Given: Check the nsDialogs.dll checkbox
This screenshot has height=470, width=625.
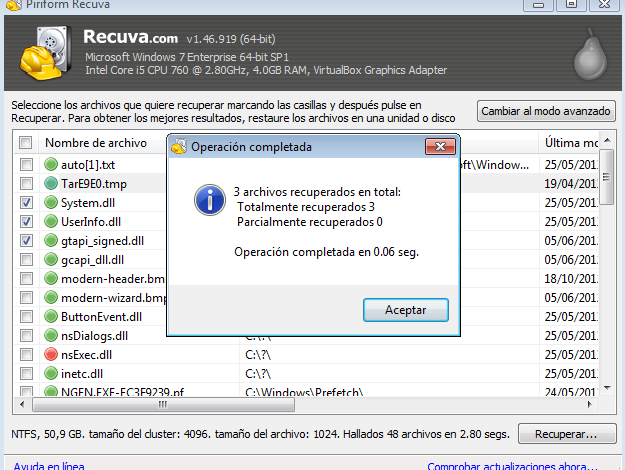Looking at the screenshot, I should point(26,335).
